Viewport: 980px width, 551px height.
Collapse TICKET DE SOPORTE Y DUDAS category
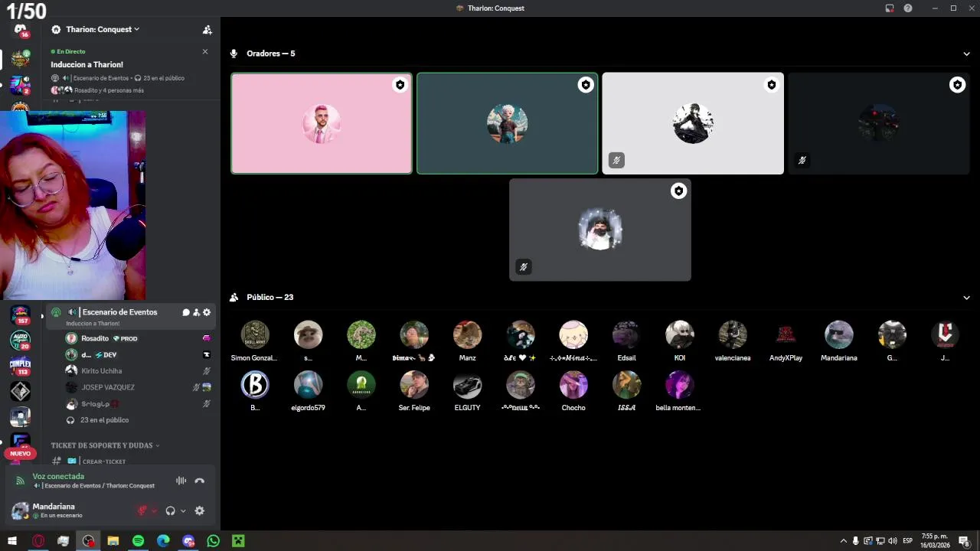point(105,445)
